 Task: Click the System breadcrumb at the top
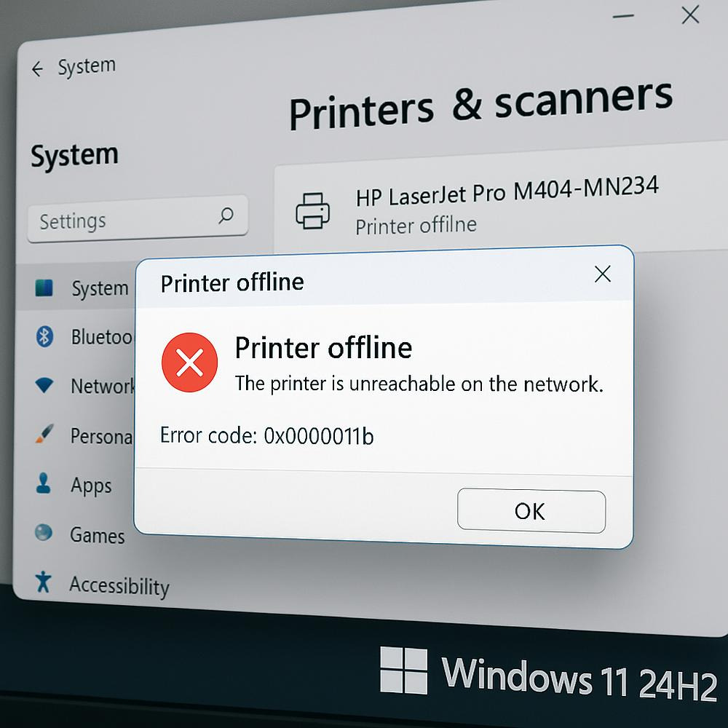click(x=87, y=66)
